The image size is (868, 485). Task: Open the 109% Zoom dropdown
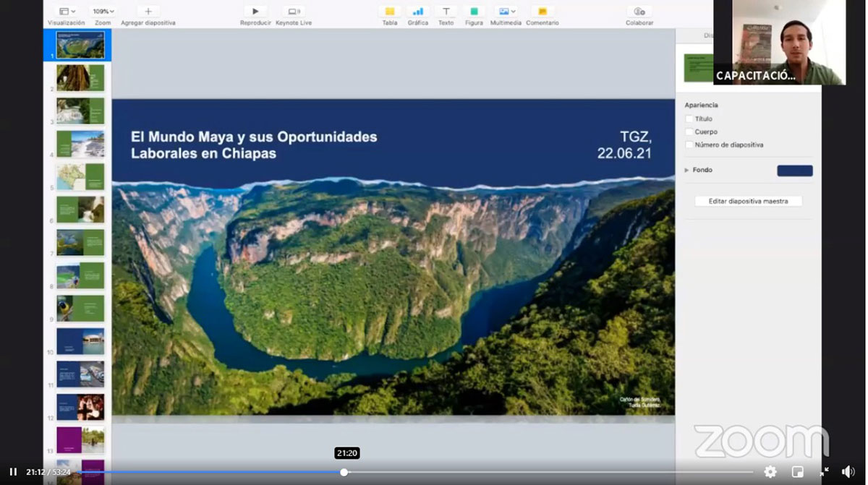pyautogui.click(x=103, y=12)
